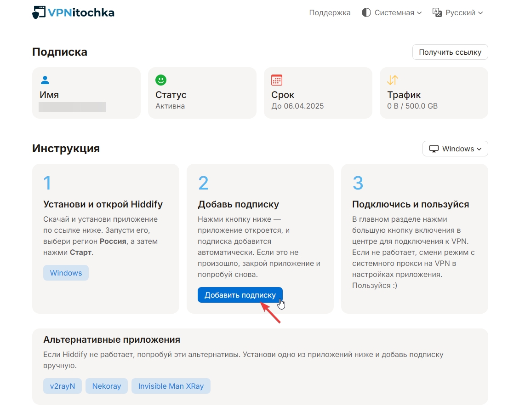Click the orange traffic arrows icon
508x420 pixels.
click(392, 80)
